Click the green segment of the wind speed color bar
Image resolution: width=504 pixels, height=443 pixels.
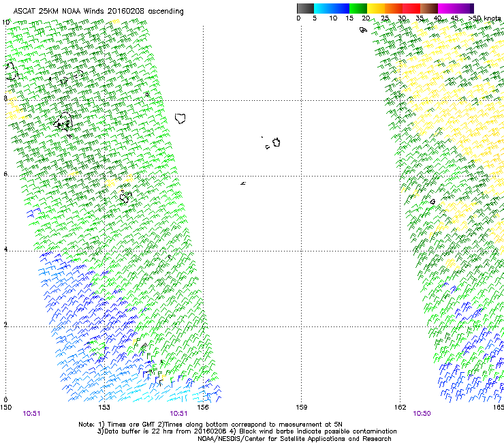[358, 8]
